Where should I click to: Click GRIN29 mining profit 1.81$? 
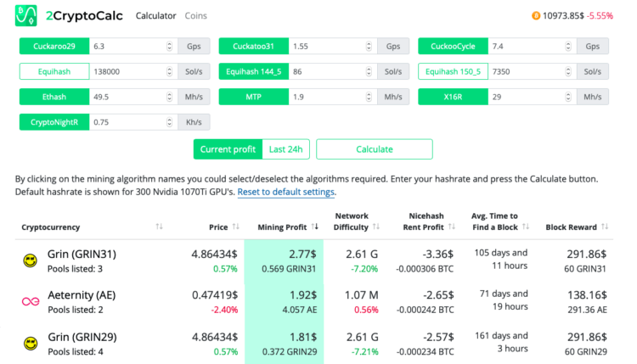pyautogui.click(x=303, y=338)
